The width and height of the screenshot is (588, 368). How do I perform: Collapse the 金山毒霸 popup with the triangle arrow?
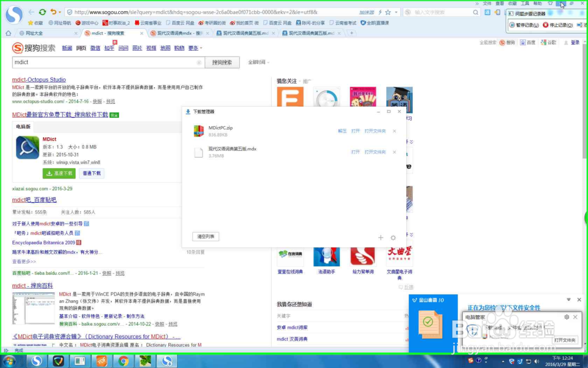pyautogui.click(x=569, y=300)
